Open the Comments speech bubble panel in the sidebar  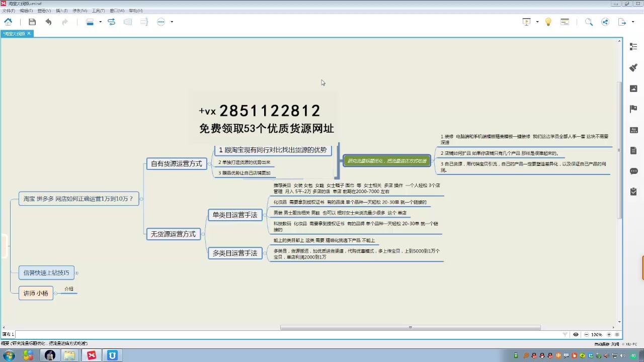pos(633,171)
